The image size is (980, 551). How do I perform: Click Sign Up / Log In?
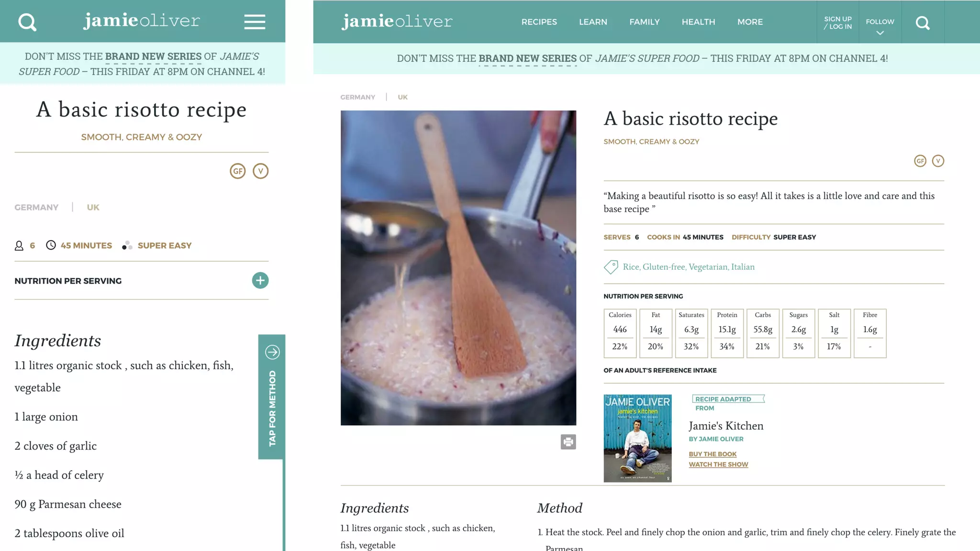click(837, 22)
